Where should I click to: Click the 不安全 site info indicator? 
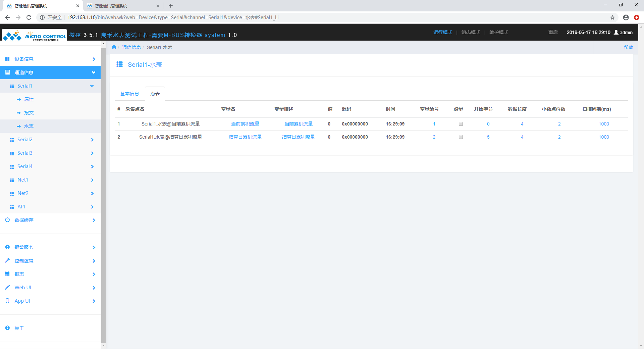(x=51, y=17)
